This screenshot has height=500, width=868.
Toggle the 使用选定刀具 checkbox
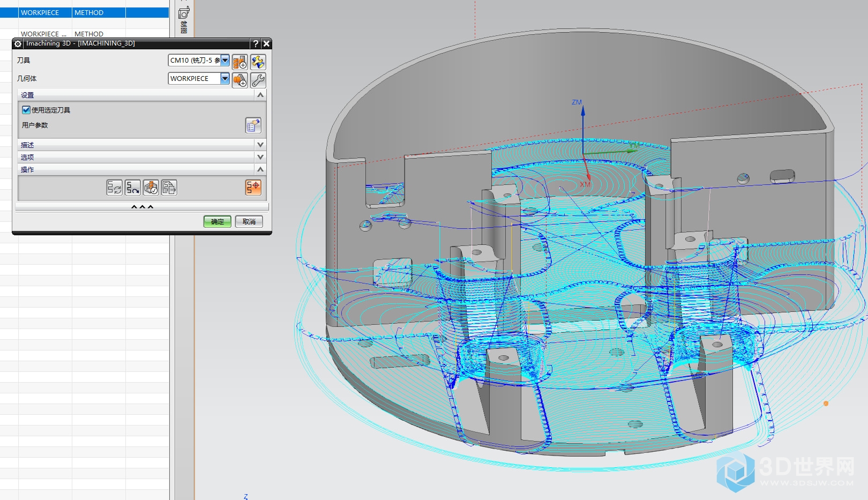pyautogui.click(x=26, y=110)
